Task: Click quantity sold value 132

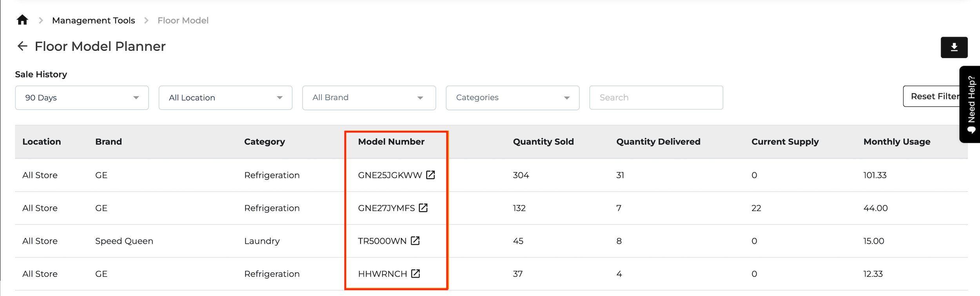Action: (519, 208)
